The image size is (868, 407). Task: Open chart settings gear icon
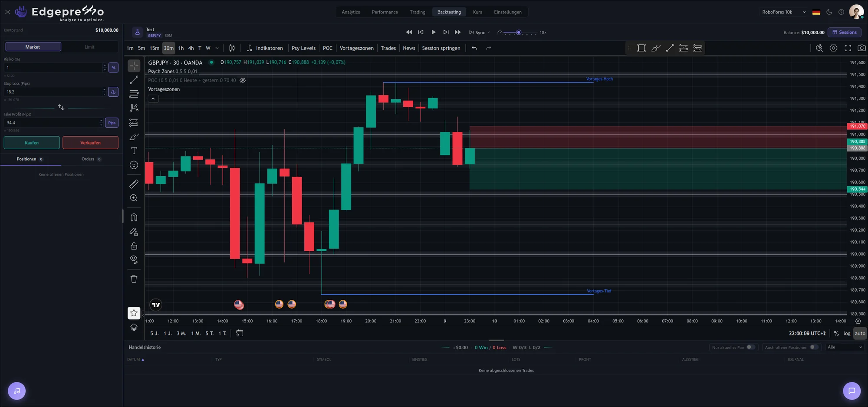[833, 48]
